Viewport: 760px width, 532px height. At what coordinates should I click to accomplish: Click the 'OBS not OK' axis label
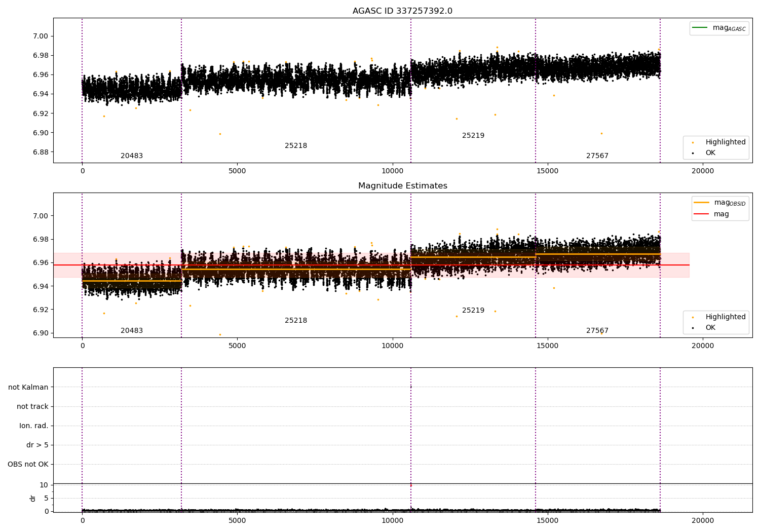click(28, 464)
